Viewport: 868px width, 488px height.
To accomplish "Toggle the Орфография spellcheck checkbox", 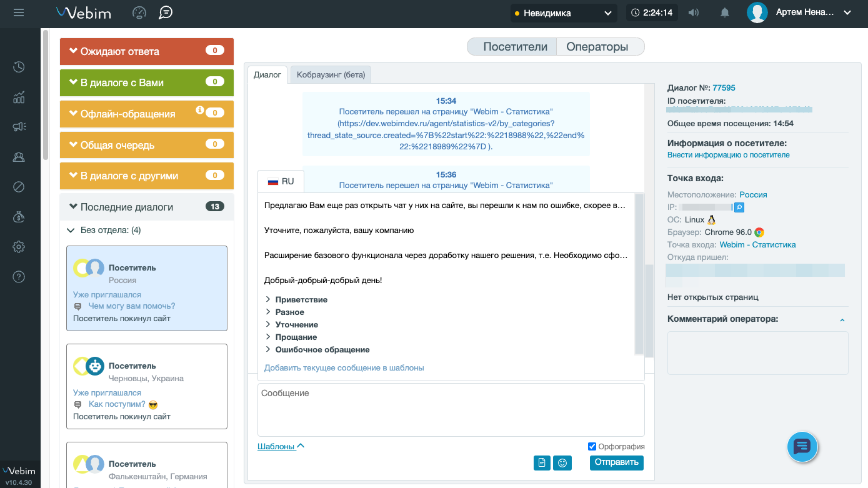I will pyautogui.click(x=592, y=447).
